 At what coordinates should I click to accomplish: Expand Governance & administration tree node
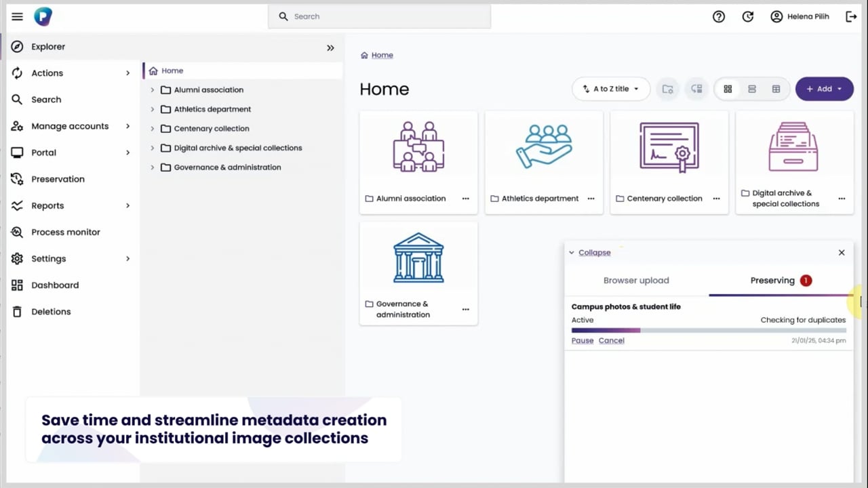[x=152, y=167]
